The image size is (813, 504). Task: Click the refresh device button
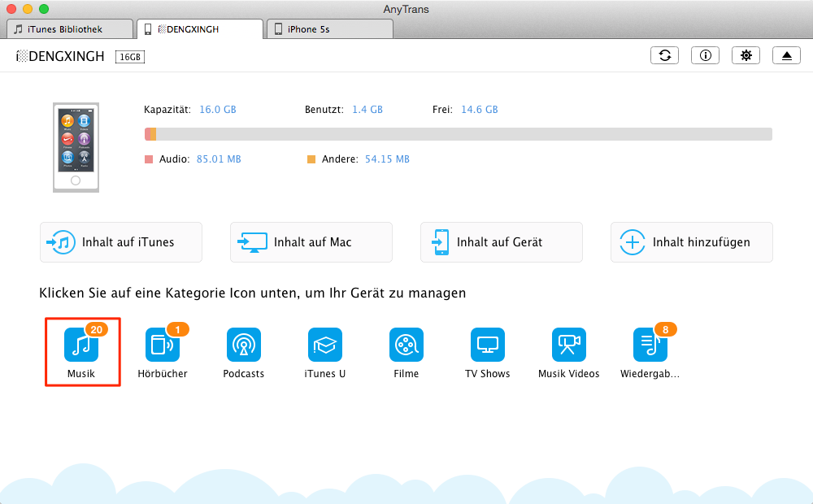[665, 55]
